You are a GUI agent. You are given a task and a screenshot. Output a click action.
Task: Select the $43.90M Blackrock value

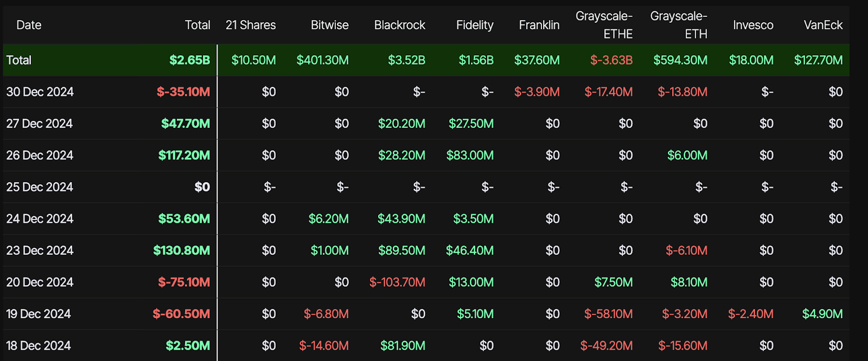tap(401, 218)
